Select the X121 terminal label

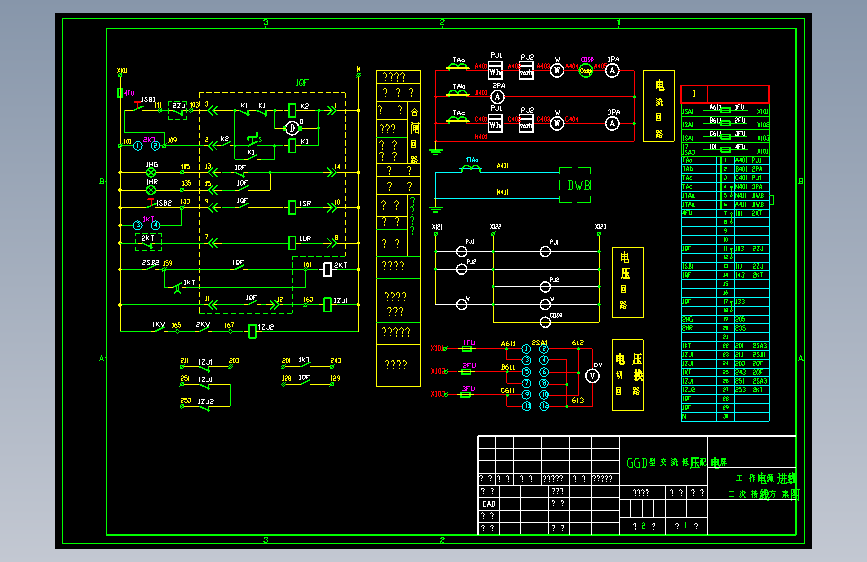click(x=437, y=227)
